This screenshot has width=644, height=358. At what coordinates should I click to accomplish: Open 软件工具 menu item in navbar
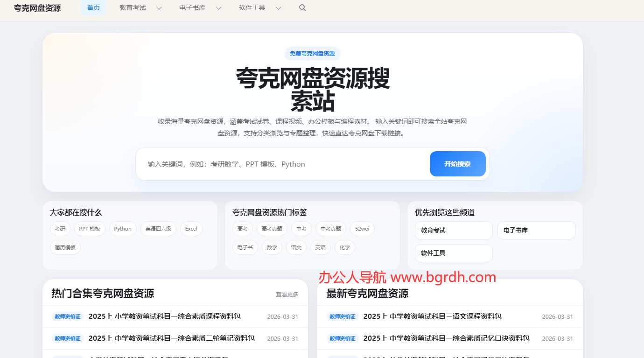pos(252,7)
